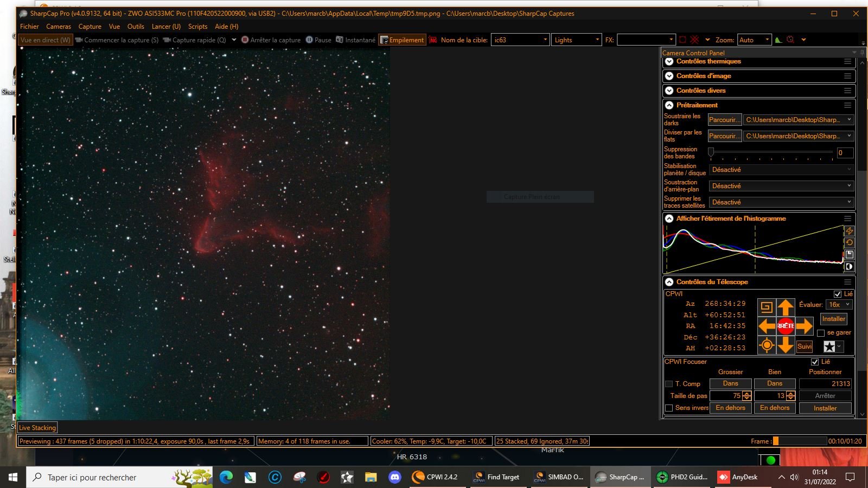Open Discord from the taskbar

(394, 477)
